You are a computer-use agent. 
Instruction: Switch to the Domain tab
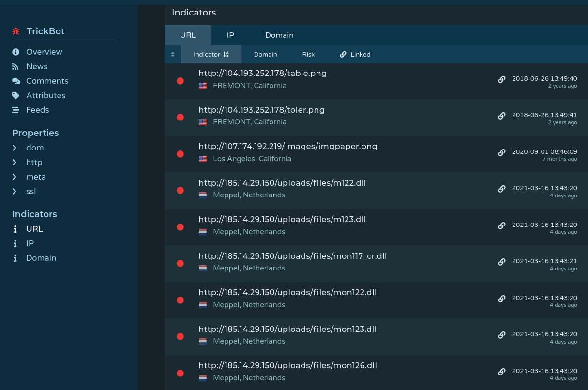coord(279,35)
